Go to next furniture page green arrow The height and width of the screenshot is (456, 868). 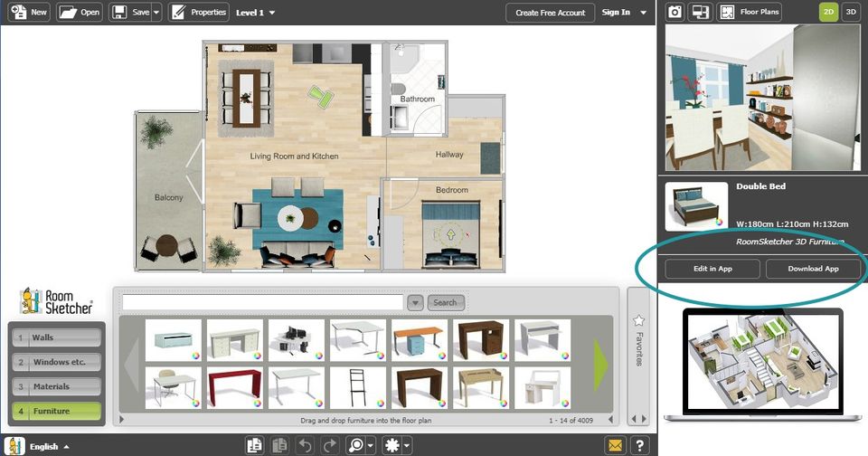pos(600,364)
